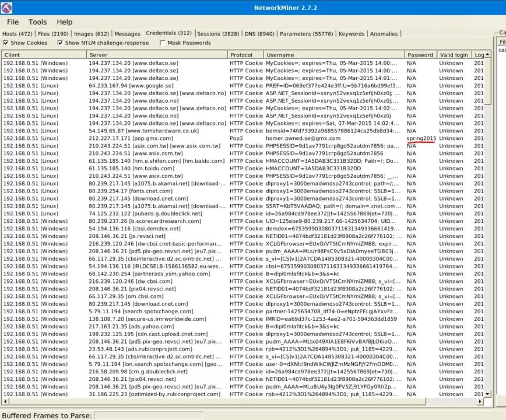The image size is (506, 420).
Task: Switch to the Messages tab
Action: tap(127, 34)
